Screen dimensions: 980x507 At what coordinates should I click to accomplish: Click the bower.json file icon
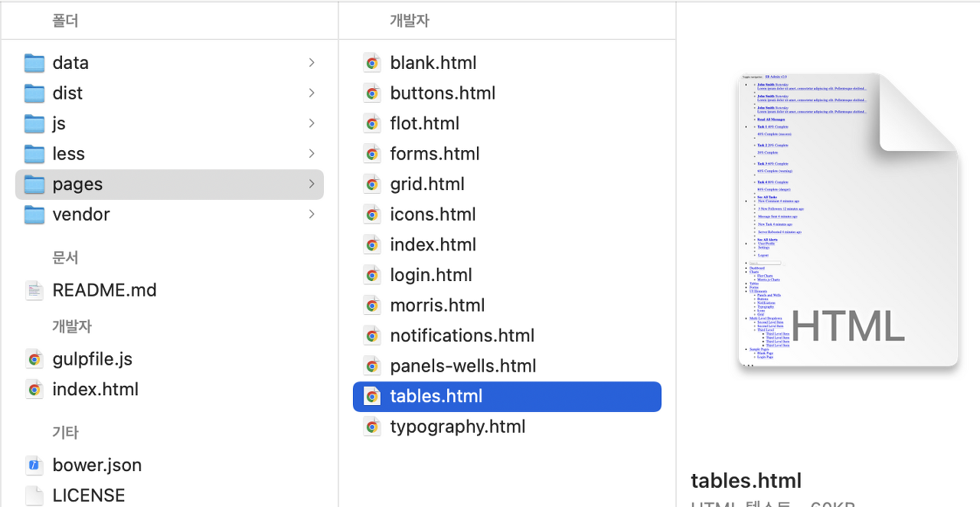point(34,465)
